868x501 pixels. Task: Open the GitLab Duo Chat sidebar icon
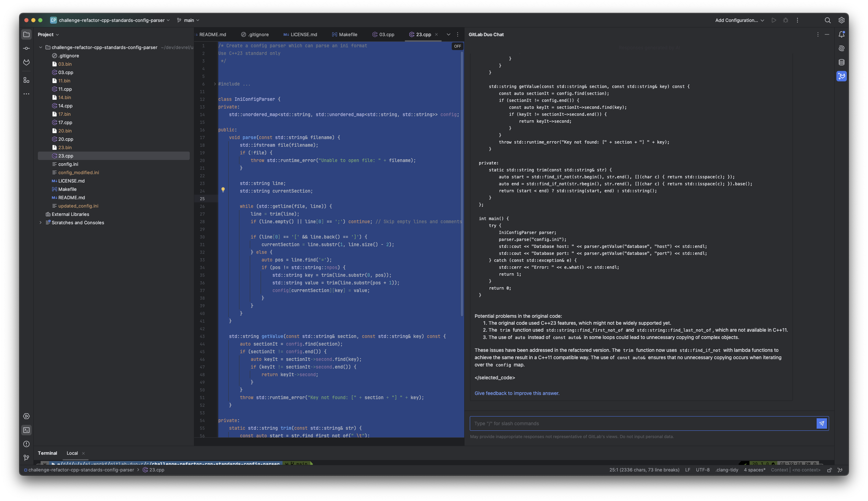(x=841, y=76)
